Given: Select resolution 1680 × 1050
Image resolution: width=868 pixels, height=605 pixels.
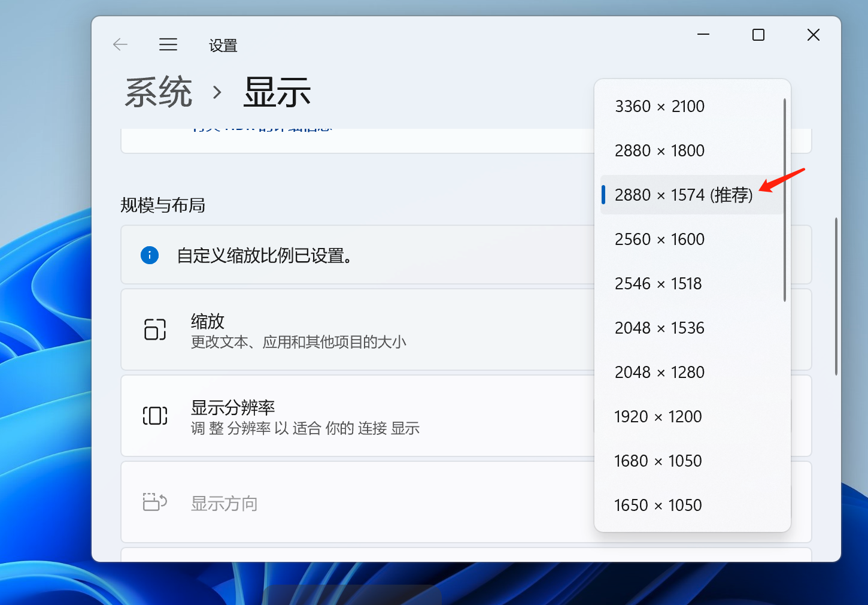Looking at the screenshot, I should [x=692, y=461].
